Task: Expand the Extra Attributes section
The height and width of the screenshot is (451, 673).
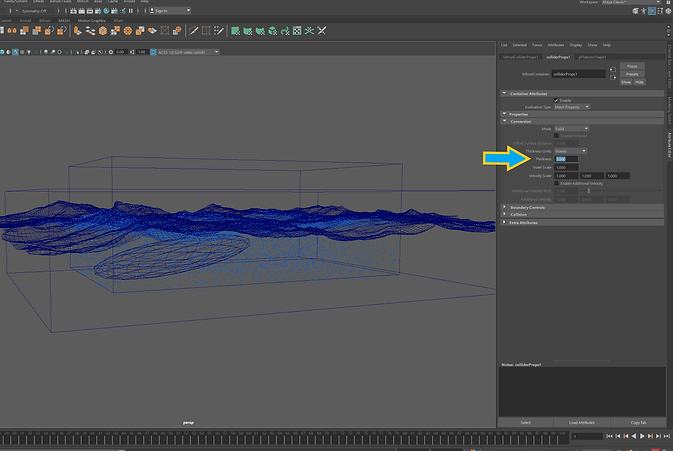Action: (582, 223)
